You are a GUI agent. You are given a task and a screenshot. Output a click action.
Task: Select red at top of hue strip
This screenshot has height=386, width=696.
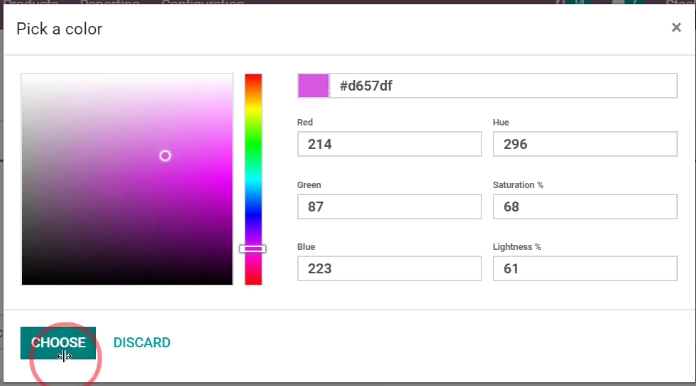click(x=253, y=77)
